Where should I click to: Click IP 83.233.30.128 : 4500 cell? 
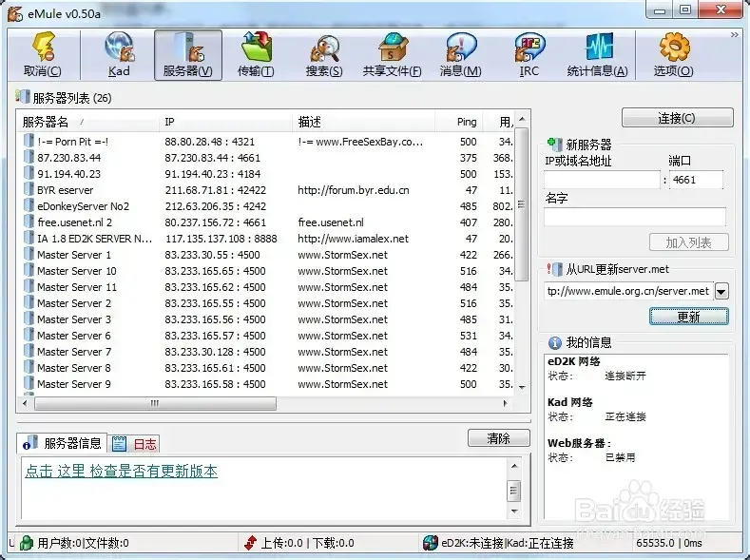point(215,352)
